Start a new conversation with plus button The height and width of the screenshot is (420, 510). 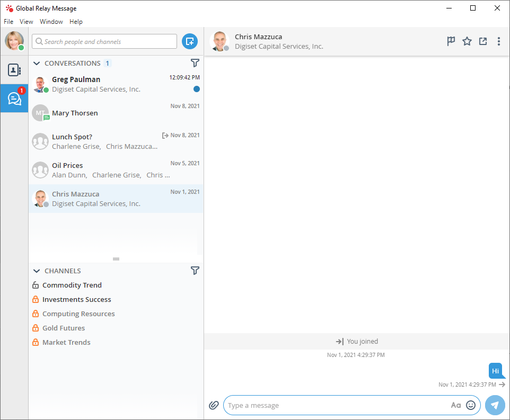(190, 41)
